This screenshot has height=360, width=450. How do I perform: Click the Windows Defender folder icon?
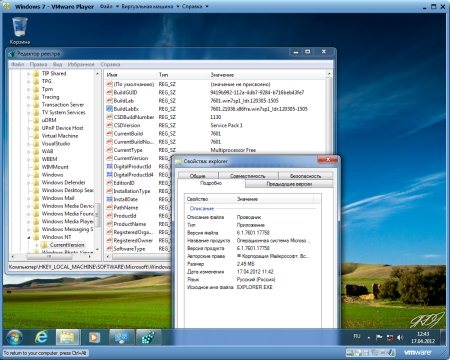[x=36, y=182]
